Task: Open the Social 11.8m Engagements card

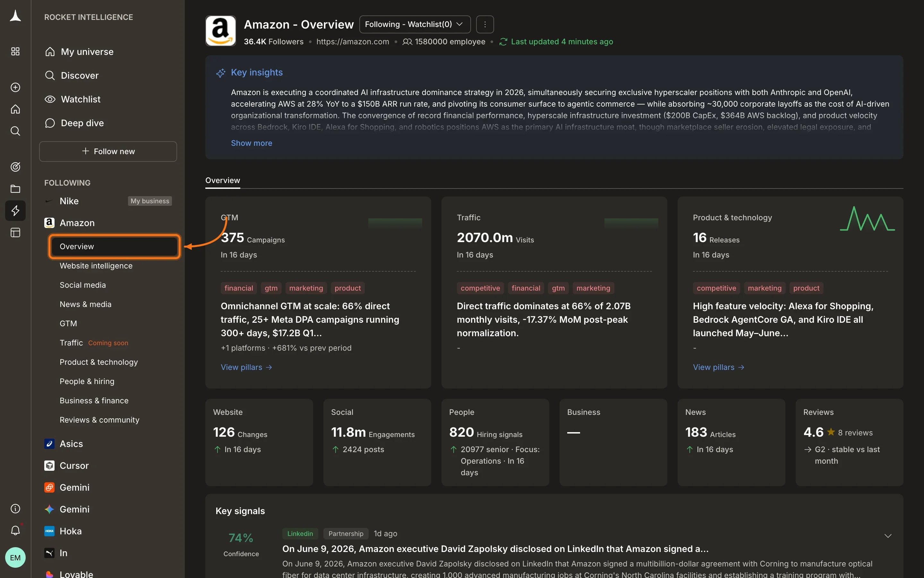Action: 377,443
